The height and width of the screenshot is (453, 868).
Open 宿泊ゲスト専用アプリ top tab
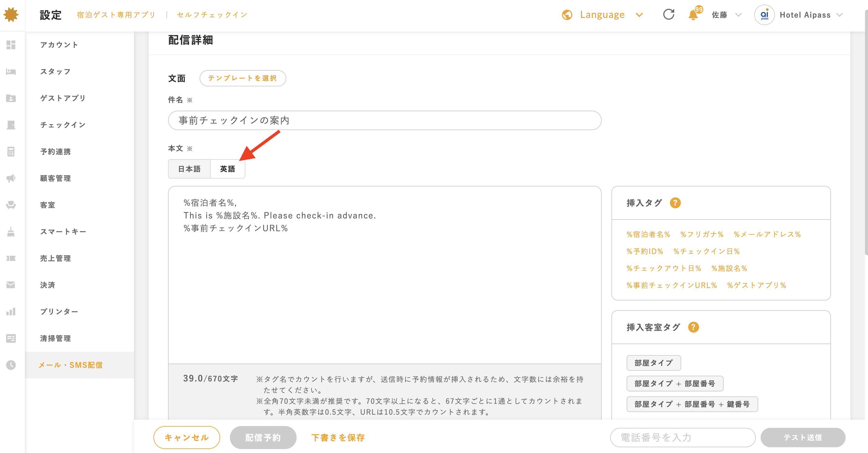116,15
